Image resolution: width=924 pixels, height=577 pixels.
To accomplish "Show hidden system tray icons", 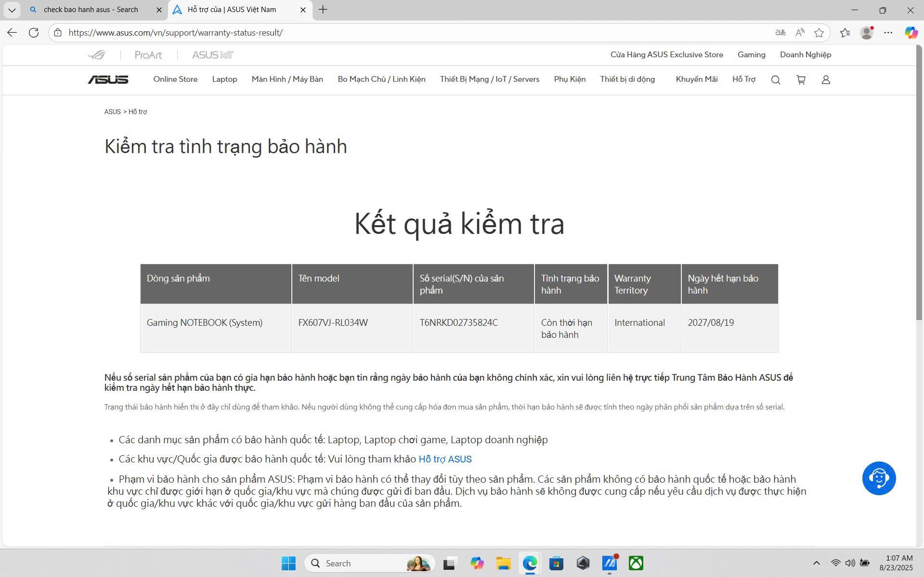I will tap(816, 563).
